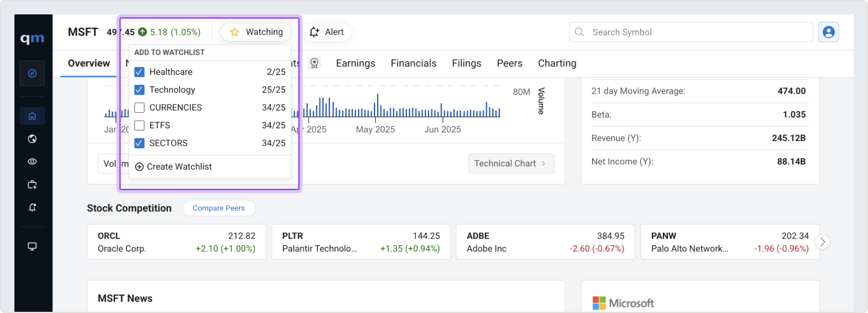Screen dimensions: 868x313
Task: Click the Search Symbol input field
Action: pyautogui.click(x=691, y=32)
